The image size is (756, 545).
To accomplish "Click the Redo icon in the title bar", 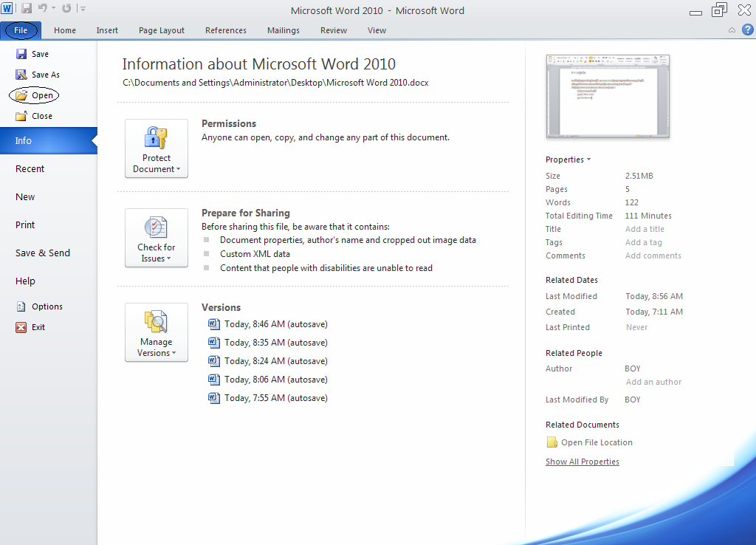I will (x=66, y=8).
